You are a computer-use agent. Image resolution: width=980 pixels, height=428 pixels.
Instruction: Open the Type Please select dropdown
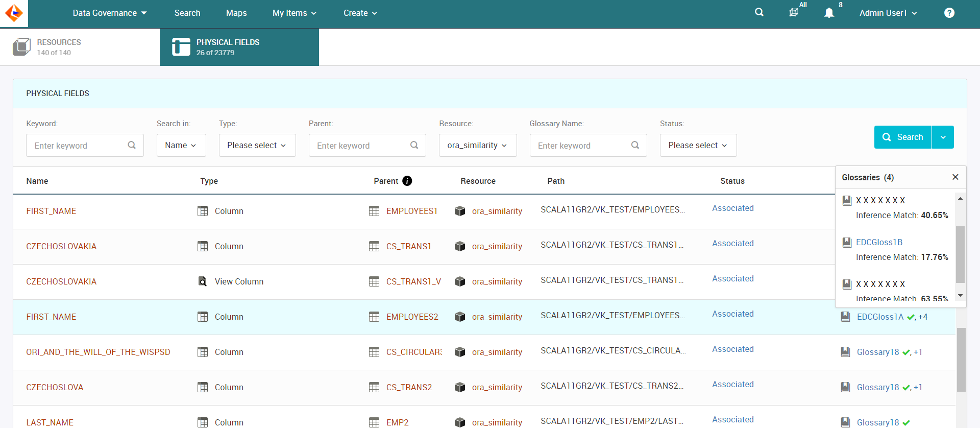click(257, 145)
